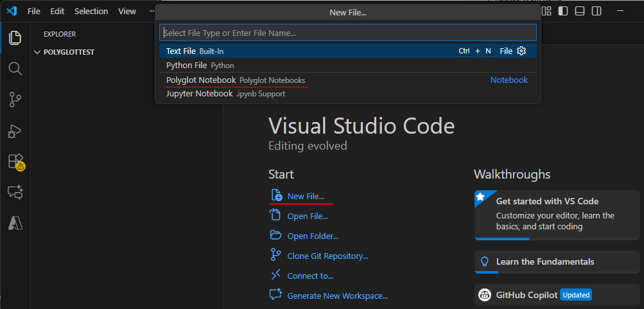Click the star badge on Get started card
644x309 pixels.
[x=480, y=197]
